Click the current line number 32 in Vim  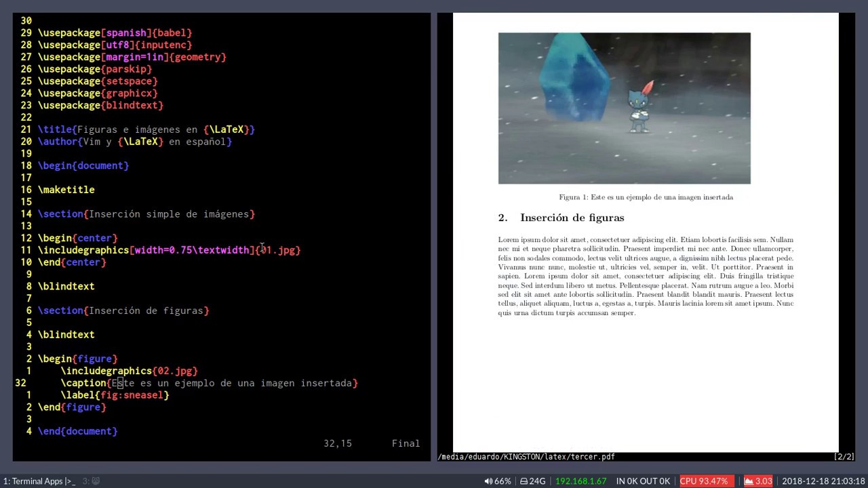point(20,383)
